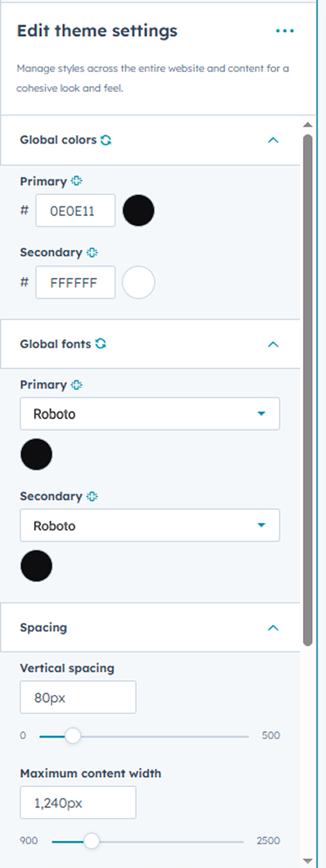Click the gear icon beside Secondary color
326x868 pixels.
click(92, 252)
